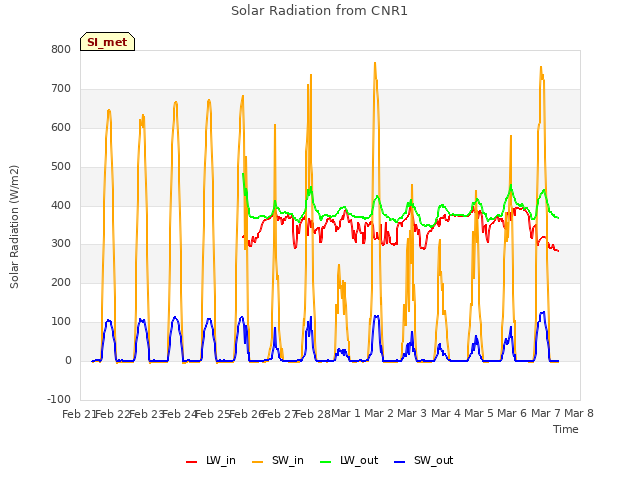
Task: Click the 100 y-axis tick label
Action: coord(61,322)
